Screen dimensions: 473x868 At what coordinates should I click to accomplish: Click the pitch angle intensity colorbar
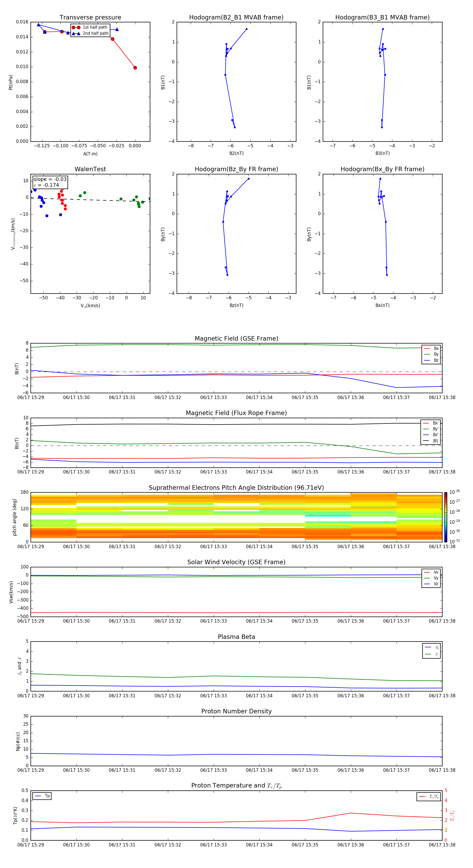coord(446,517)
